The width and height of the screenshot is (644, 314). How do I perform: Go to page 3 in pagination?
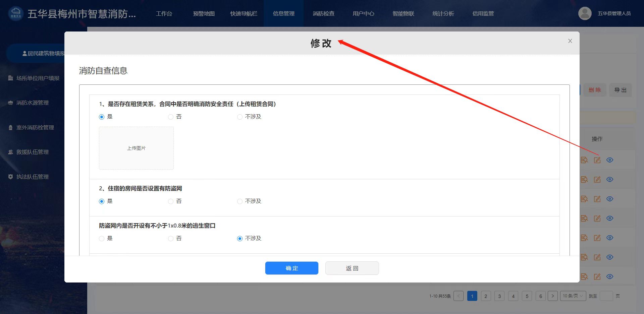pyautogui.click(x=499, y=296)
